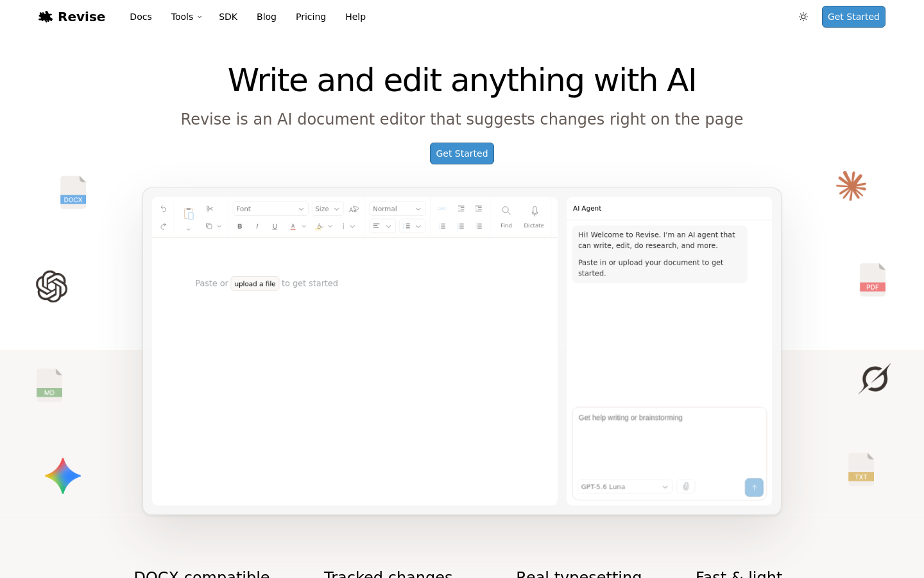Click the clear formatting Aa icon

[x=354, y=209]
